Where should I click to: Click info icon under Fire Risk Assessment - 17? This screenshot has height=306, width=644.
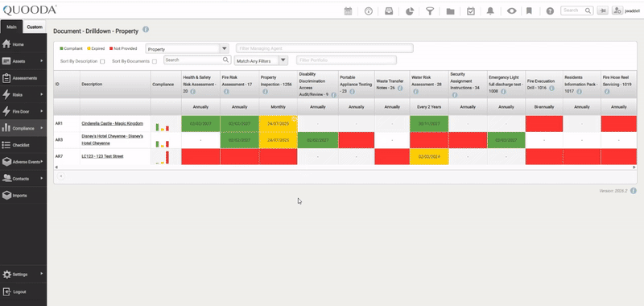click(226, 92)
